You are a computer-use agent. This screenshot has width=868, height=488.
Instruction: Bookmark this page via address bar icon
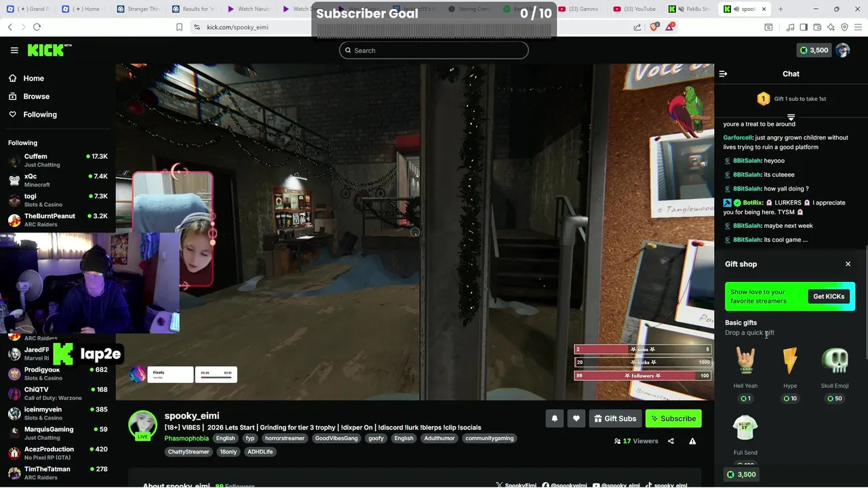pyautogui.click(x=179, y=27)
